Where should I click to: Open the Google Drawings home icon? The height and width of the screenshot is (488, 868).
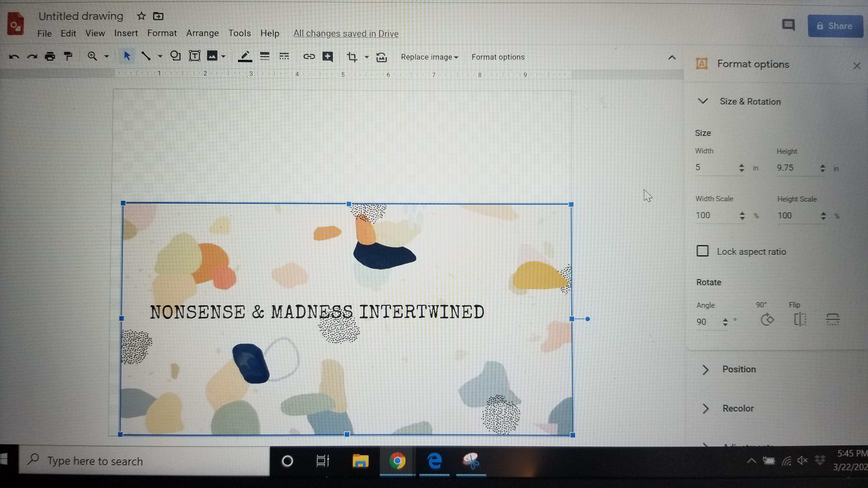point(15,23)
